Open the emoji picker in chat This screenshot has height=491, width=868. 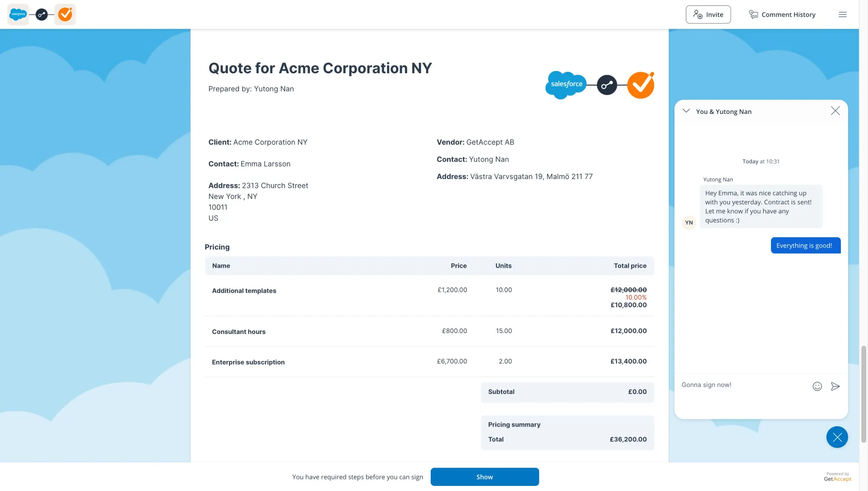tap(817, 386)
